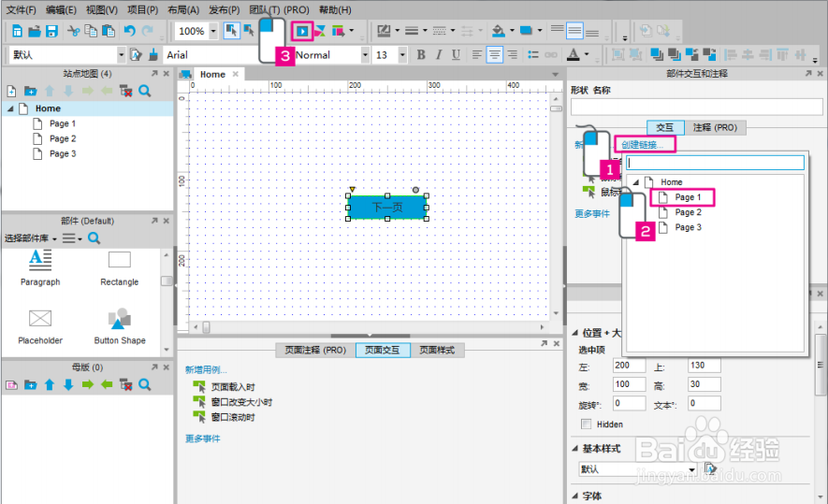The height and width of the screenshot is (504, 828).
Task: Toggle the Hidden checkbox
Action: pos(586,424)
